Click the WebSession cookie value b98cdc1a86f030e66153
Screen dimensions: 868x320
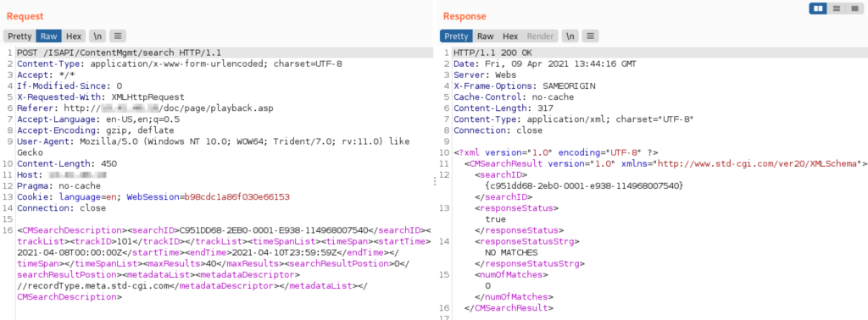click(x=237, y=196)
